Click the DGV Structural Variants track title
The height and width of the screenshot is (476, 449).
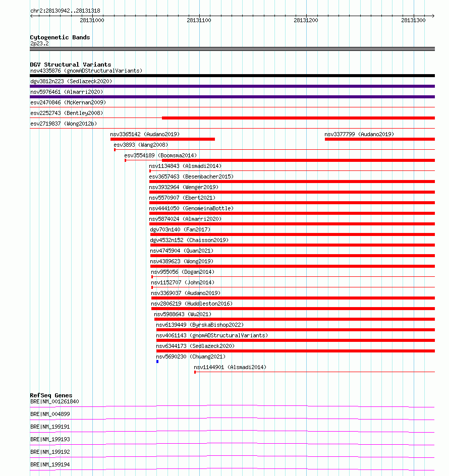71,65
